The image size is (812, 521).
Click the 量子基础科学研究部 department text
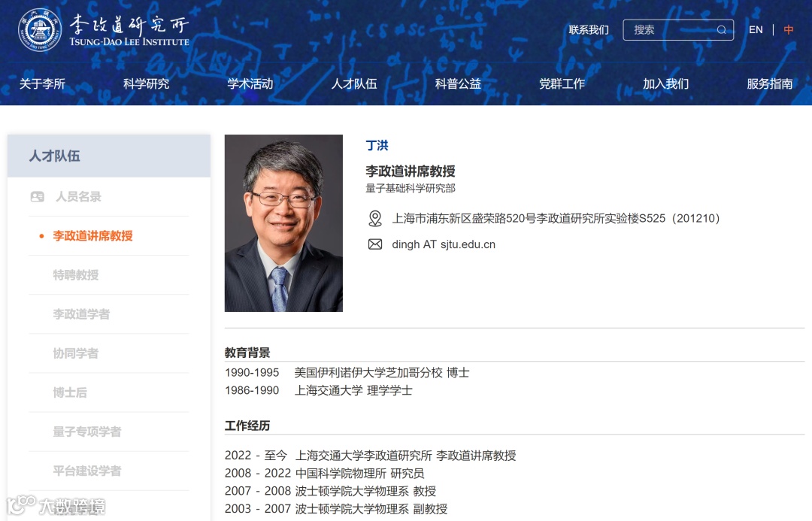coord(411,189)
